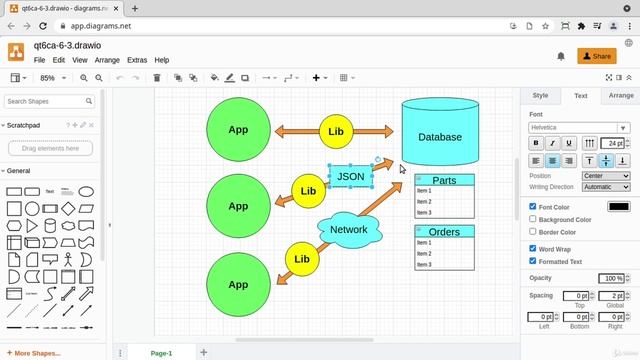Click the zoom out magnifier icon
Image resolution: width=640 pixels, height=360 pixels.
coord(99,78)
